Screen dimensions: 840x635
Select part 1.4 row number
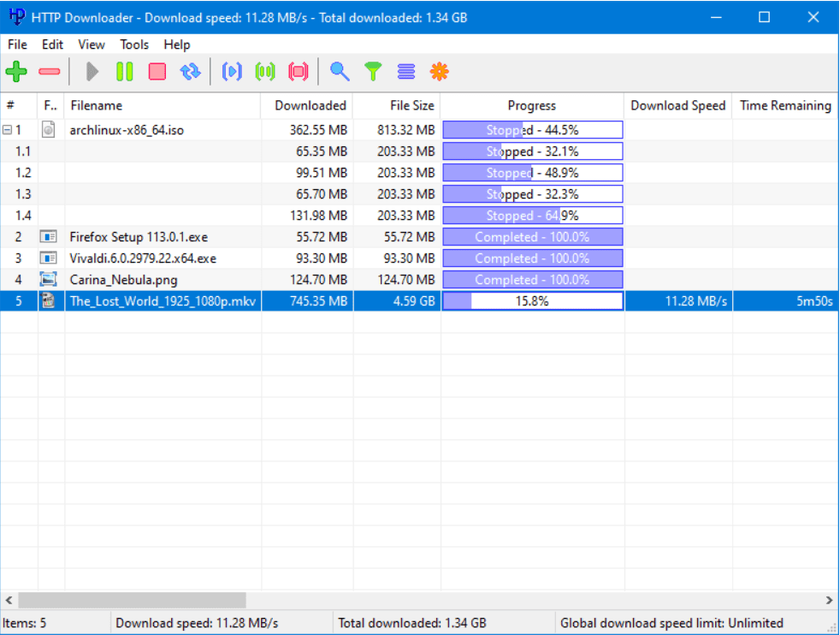tap(23, 216)
